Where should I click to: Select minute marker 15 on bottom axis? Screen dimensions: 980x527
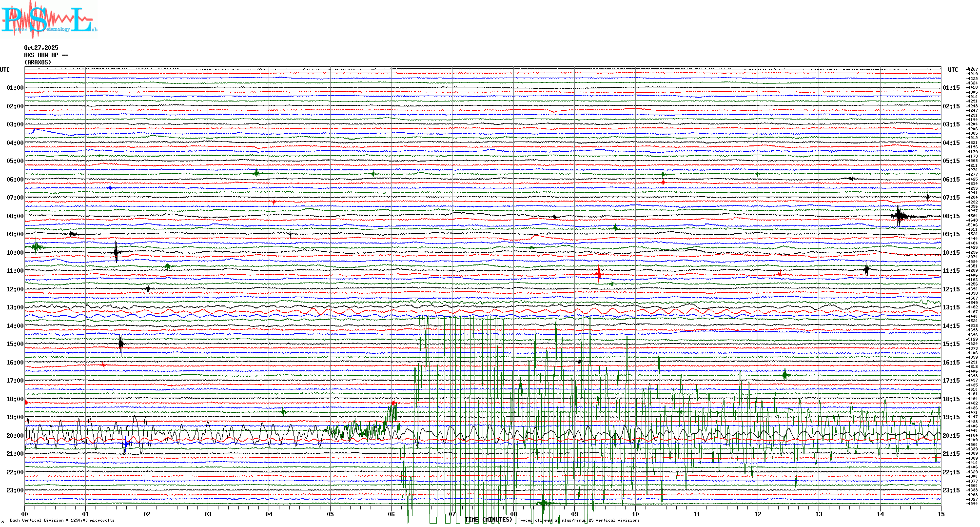[x=941, y=514]
